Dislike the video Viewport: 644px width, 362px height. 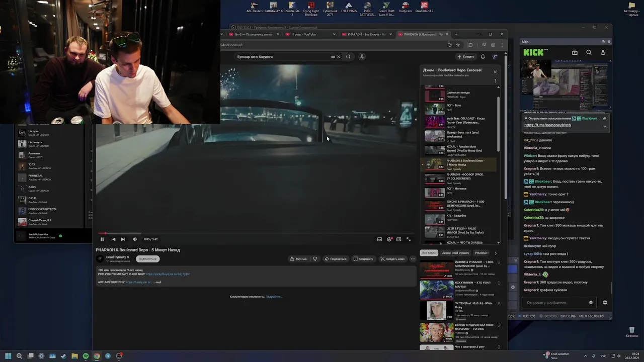pos(315,259)
